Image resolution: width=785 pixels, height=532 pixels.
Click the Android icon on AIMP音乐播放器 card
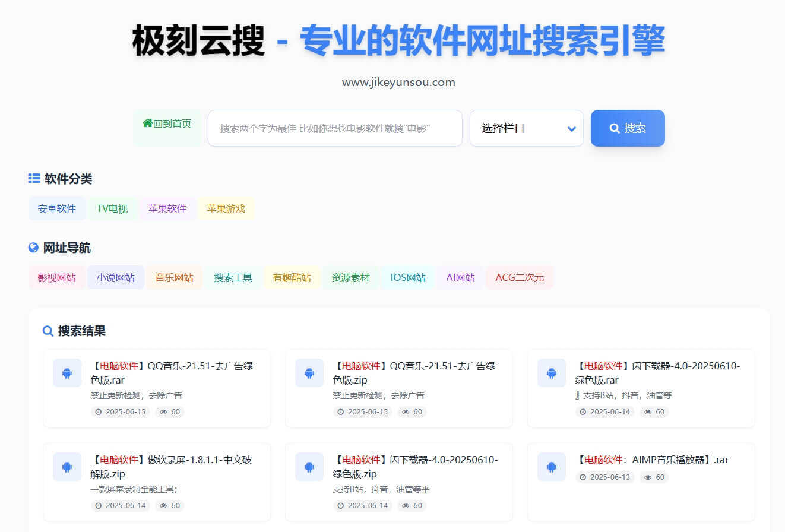[x=551, y=467]
